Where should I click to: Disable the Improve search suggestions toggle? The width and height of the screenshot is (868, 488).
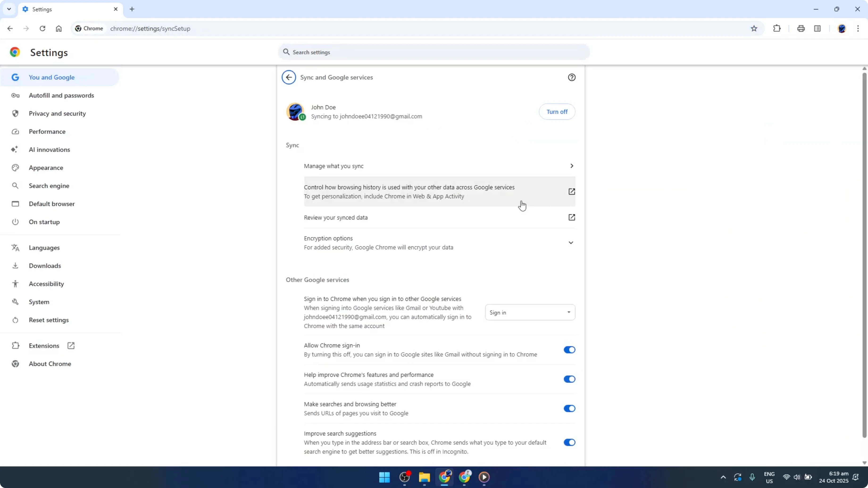click(569, 442)
